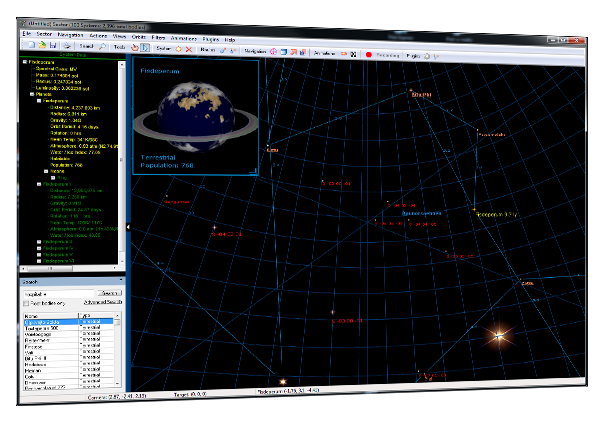The image size is (596, 425).
Task: Click the New sector document icon
Action: point(32,45)
